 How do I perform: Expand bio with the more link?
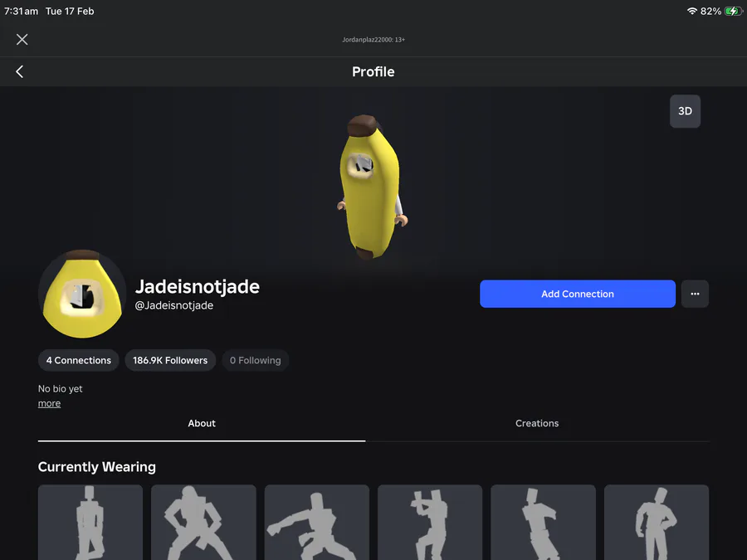[x=49, y=403]
